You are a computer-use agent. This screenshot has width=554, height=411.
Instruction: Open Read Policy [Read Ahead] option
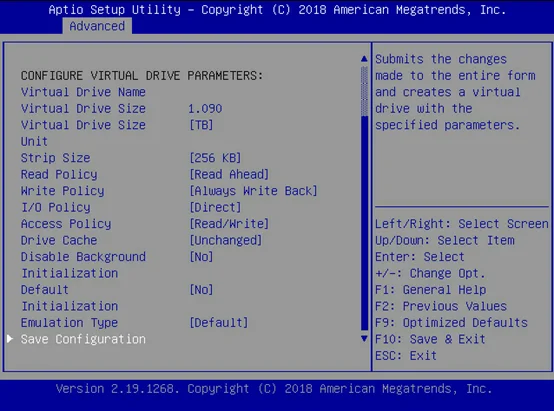pyautogui.click(x=229, y=175)
